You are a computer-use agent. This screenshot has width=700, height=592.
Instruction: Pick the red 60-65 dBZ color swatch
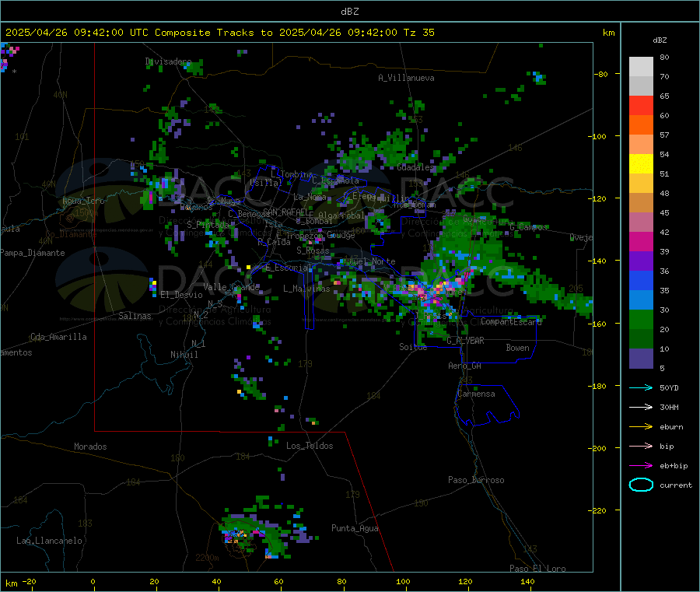click(x=641, y=105)
